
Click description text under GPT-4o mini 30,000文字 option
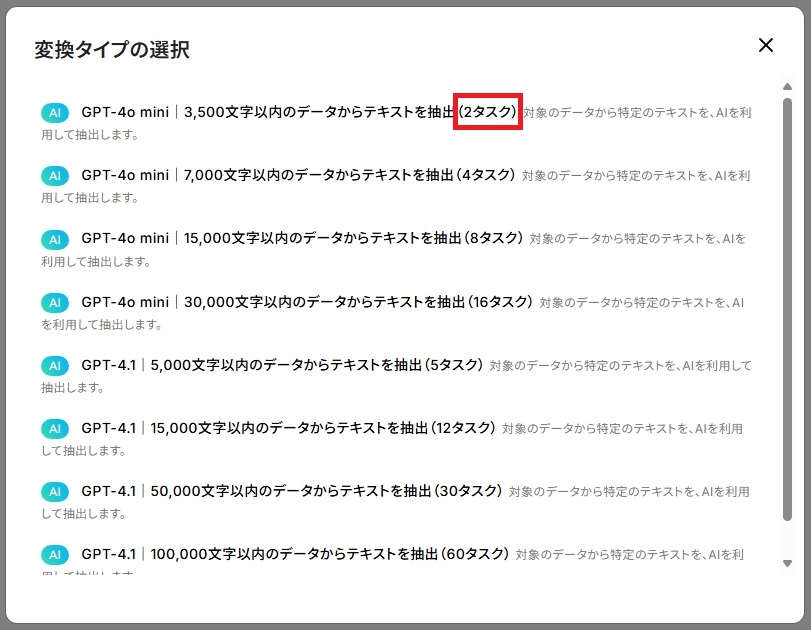coord(392,313)
